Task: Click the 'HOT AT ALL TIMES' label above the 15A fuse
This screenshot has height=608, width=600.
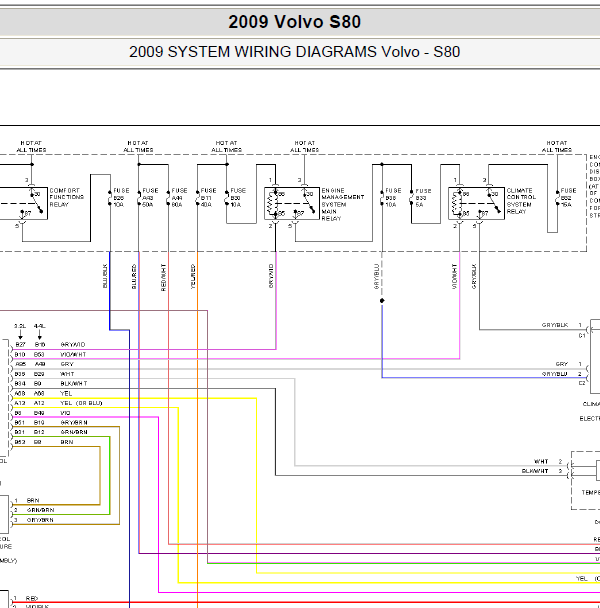Action: tap(557, 147)
